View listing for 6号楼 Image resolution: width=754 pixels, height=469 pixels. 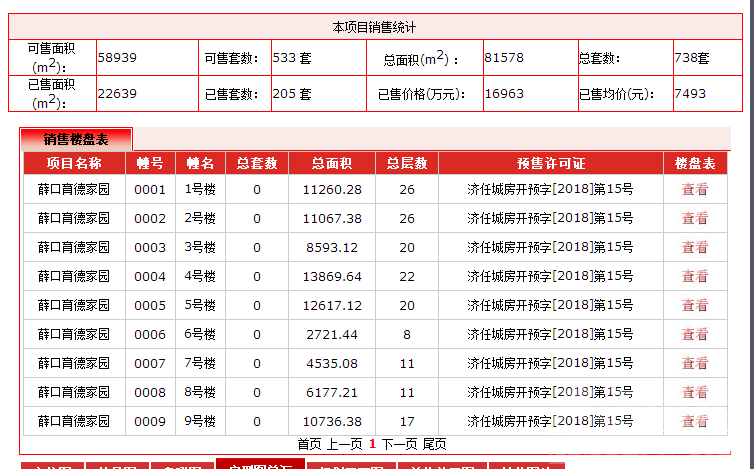[x=695, y=334]
